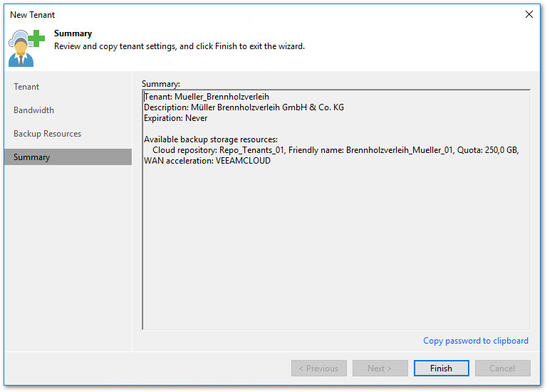Click empty area of summary text box
This screenshot has height=392, width=547.
pyautogui.click(x=335, y=249)
